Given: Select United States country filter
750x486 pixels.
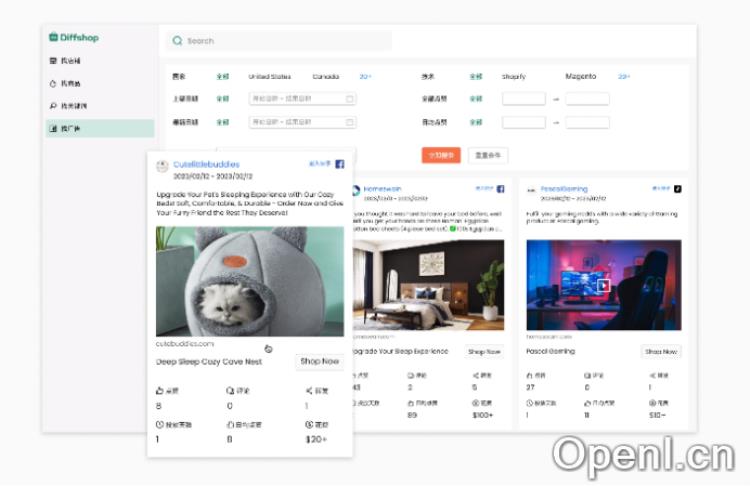Looking at the screenshot, I should (269, 76).
